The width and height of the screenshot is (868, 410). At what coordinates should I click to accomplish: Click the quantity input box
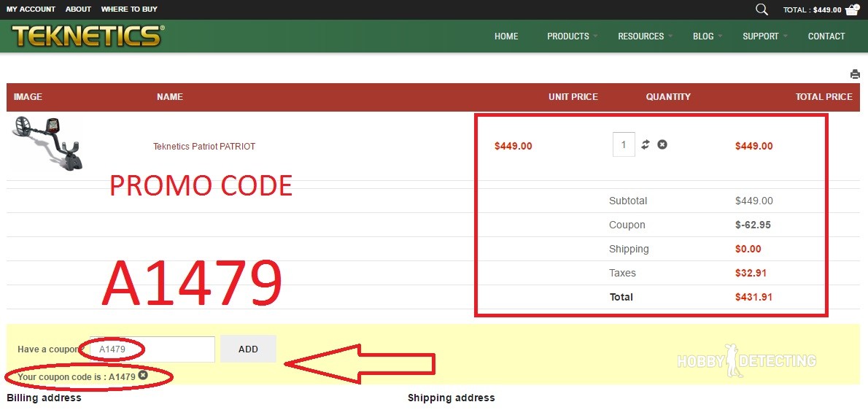point(624,144)
